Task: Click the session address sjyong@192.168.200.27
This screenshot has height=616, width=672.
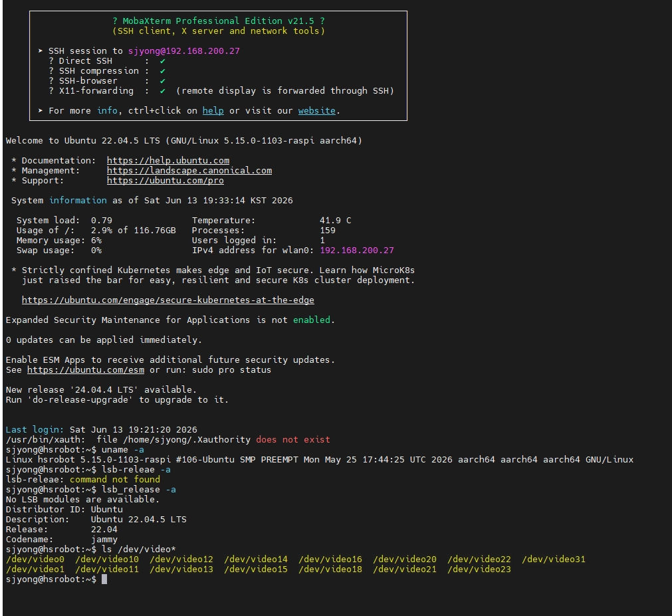Action: tap(184, 51)
